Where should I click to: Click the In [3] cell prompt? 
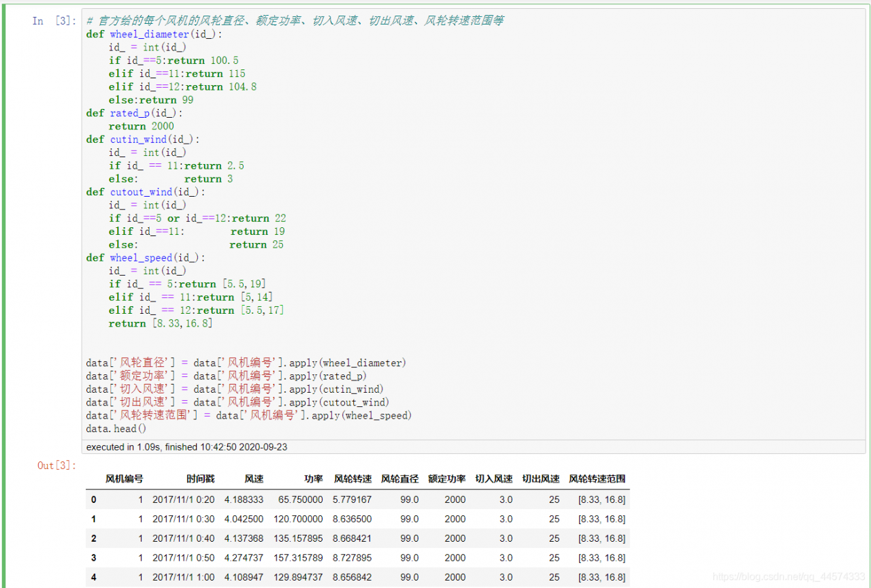pyautogui.click(x=54, y=21)
